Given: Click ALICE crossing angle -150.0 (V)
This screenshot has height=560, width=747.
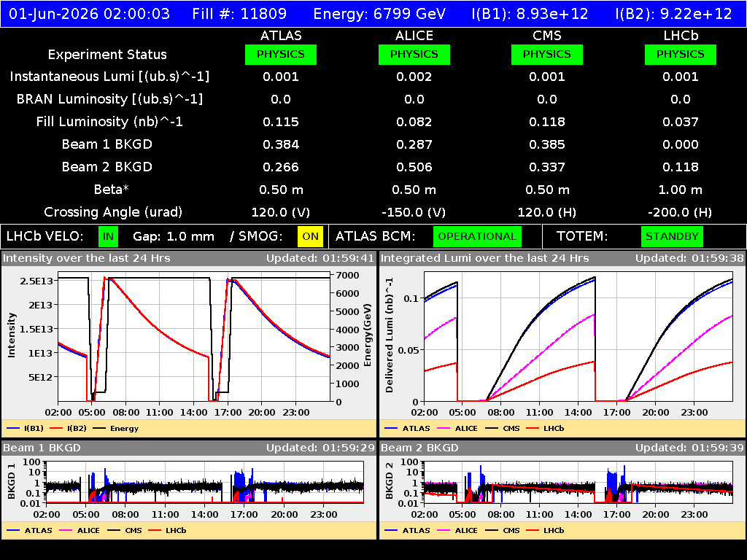Looking at the screenshot, I should [x=414, y=212].
